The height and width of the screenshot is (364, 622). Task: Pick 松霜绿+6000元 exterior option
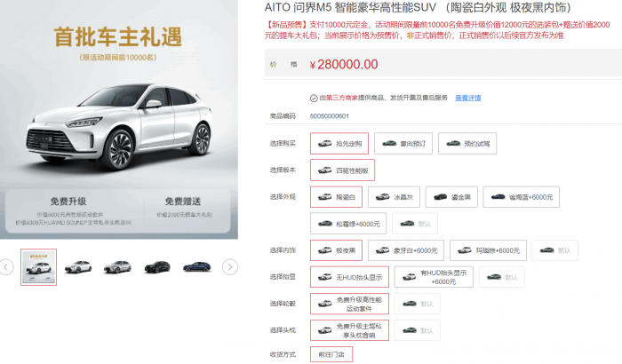(349, 224)
